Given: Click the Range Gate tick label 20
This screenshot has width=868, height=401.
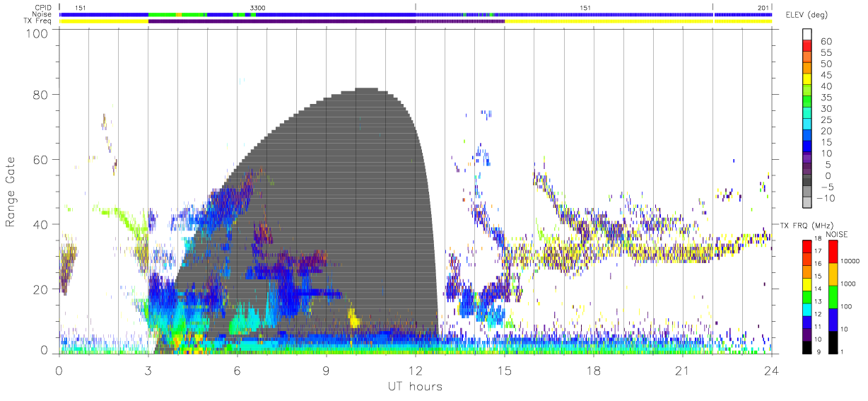Looking at the screenshot, I should tap(41, 289).
